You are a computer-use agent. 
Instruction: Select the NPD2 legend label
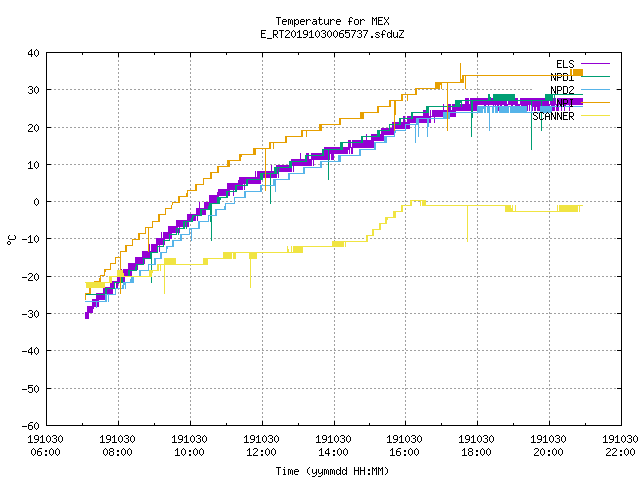point(562,90)
